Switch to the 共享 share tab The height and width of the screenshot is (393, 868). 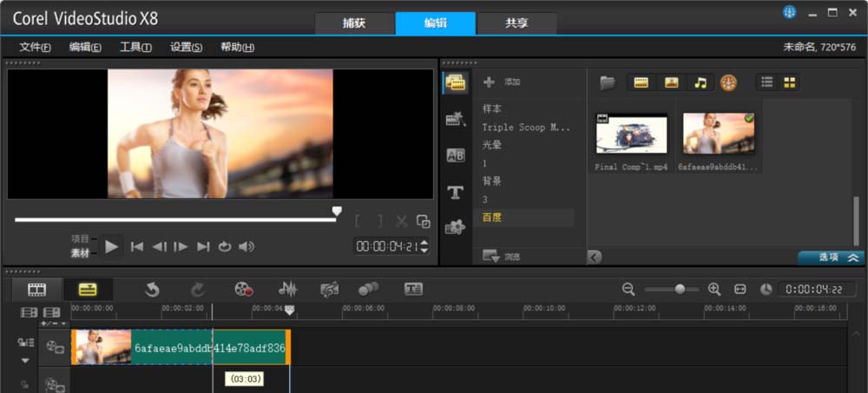pos(516,23)
